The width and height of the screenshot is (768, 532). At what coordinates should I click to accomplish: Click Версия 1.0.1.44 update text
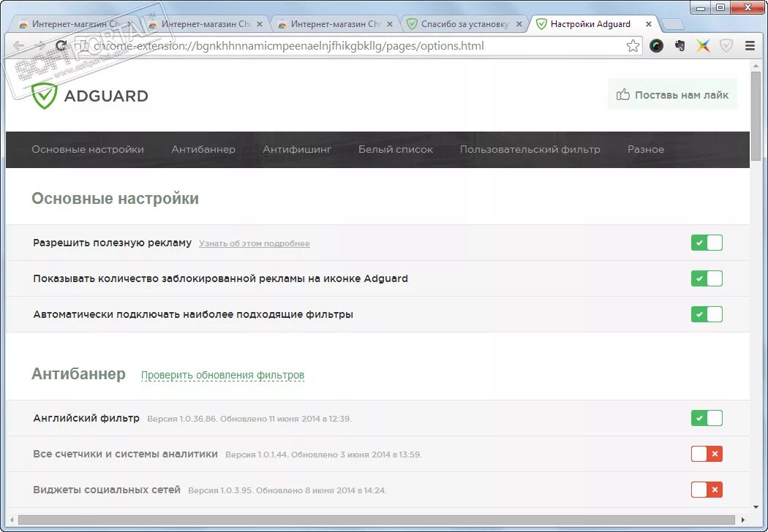(x=323, y=455)
